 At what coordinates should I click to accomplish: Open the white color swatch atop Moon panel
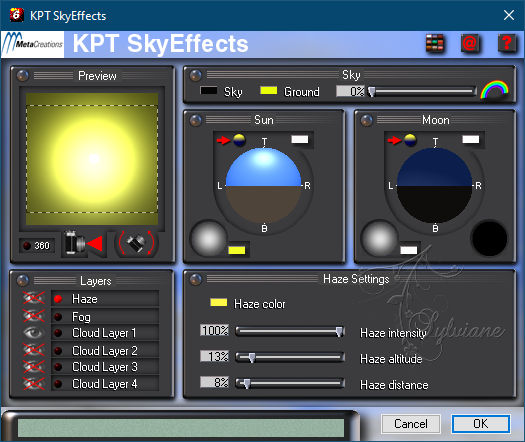point(470,139)
